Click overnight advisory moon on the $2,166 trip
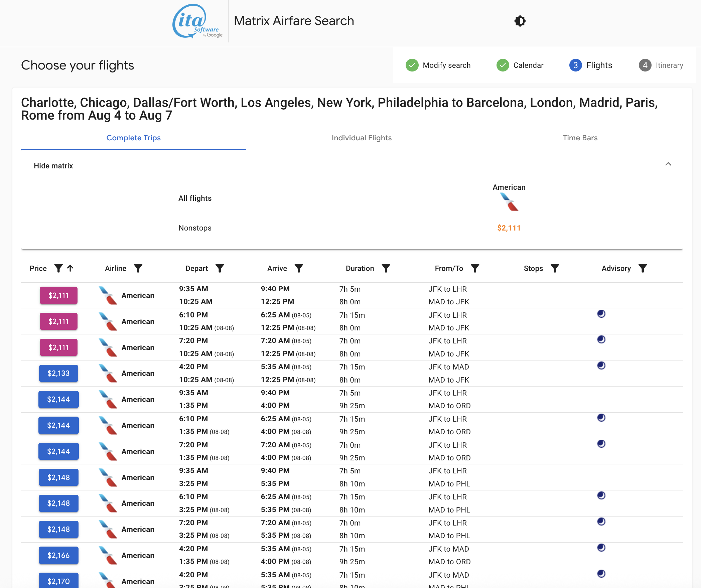The height and width of the screenshot is (588, 701). (x=601, y=548)
